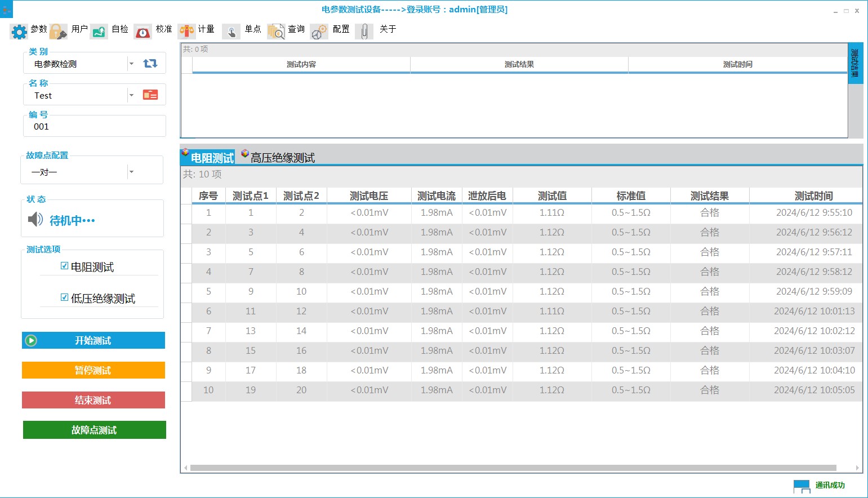Click the 计量 scales icon
This screenshot has height=498, width=868.
click(186, 32)
